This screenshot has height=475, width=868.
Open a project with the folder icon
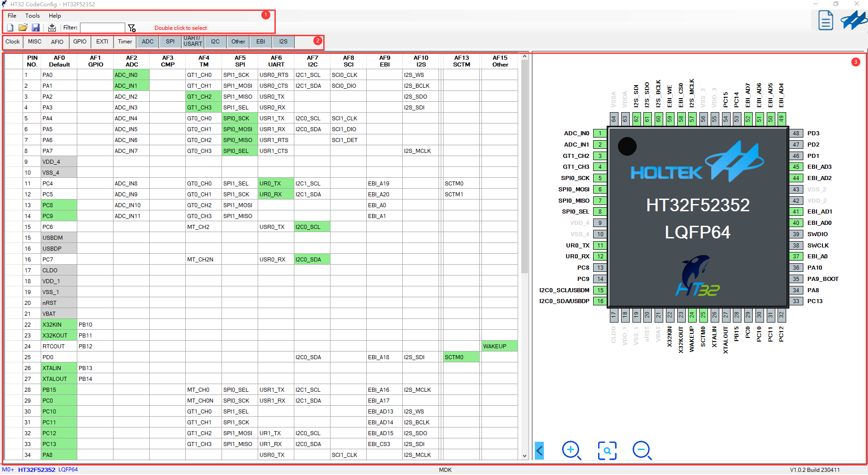pyautogui.click(x=23, y=28)
